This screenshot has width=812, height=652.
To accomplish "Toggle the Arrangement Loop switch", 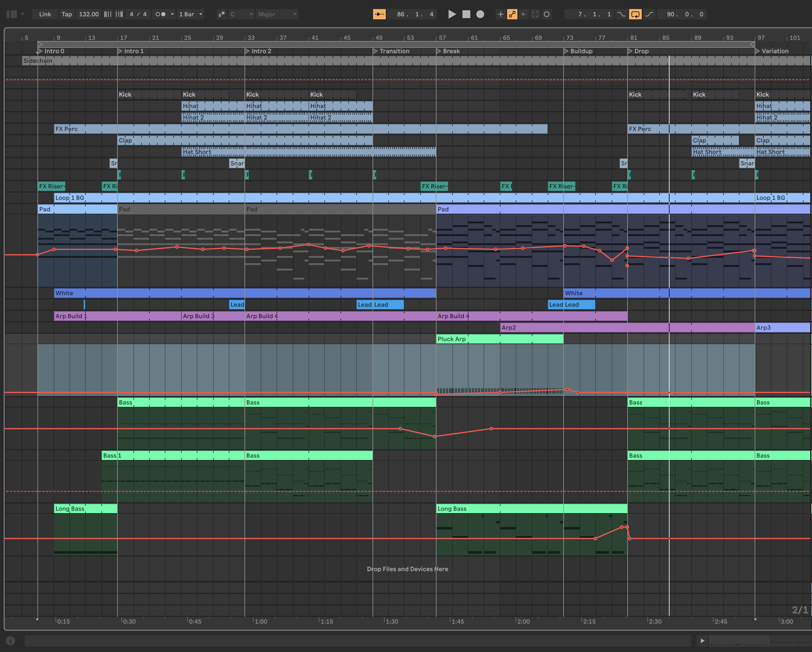I will tap(635, 14).
